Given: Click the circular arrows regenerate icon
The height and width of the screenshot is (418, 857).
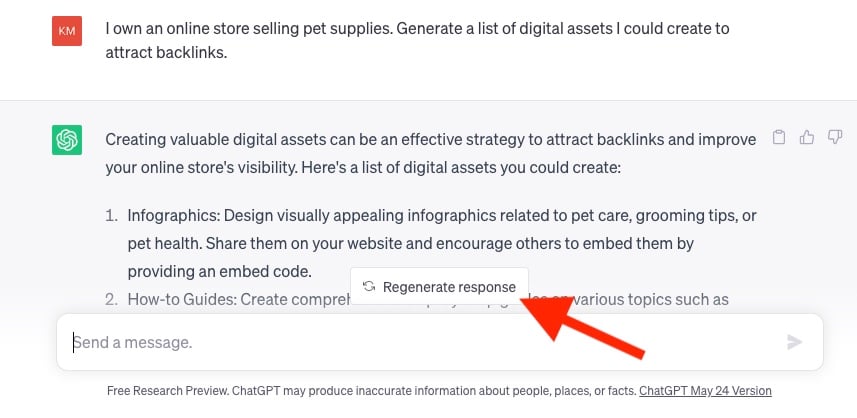Looking at the screenshot, I should tap(369, 287).
